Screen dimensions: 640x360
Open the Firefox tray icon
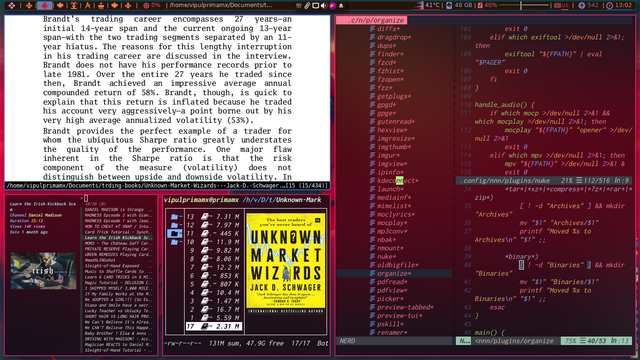tap(332, 6)
